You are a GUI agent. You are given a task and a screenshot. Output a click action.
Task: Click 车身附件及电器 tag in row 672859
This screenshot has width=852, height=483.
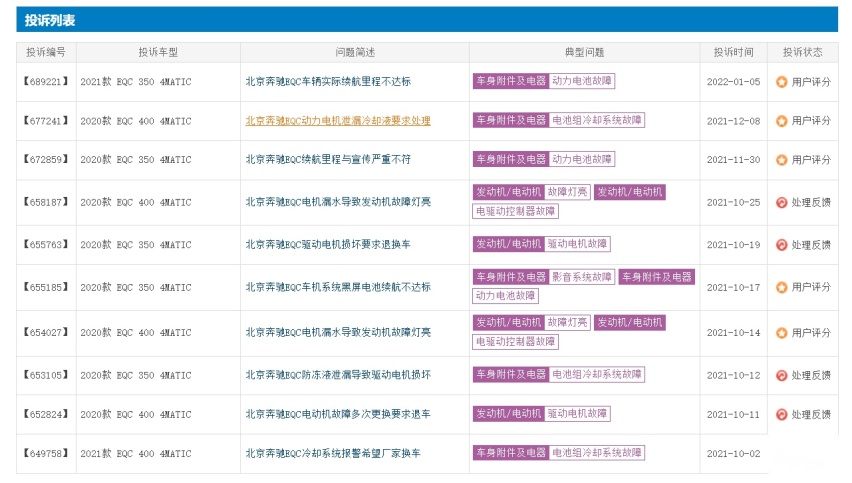[511, 159]
